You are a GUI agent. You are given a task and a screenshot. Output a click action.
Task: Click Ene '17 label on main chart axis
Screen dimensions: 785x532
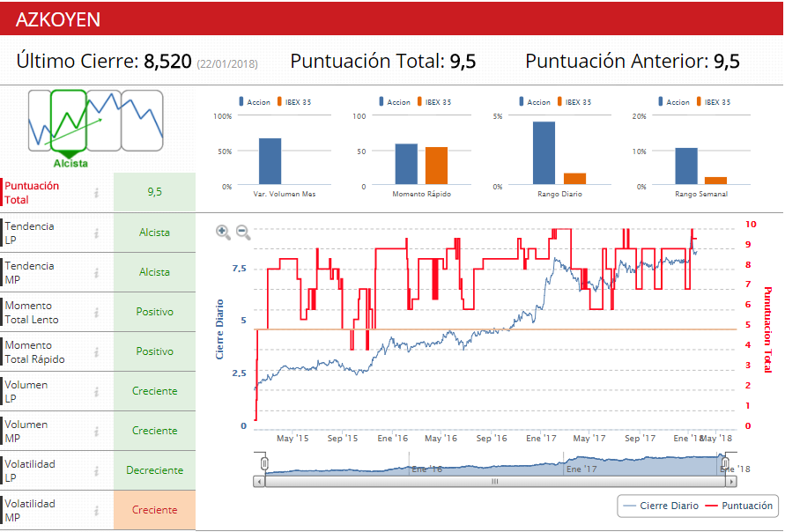coord(541,439)
